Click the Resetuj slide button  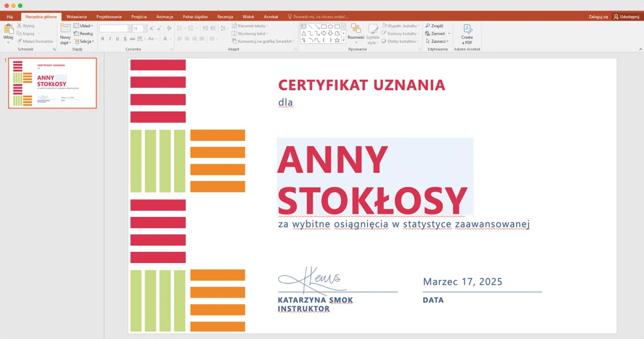point(83,33)
